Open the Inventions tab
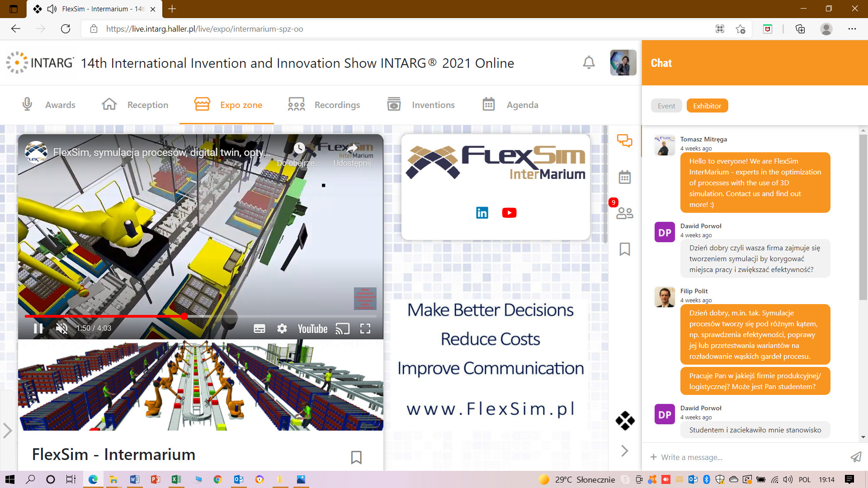This screenshot has height=488, width=868. (x=421, y=105)
